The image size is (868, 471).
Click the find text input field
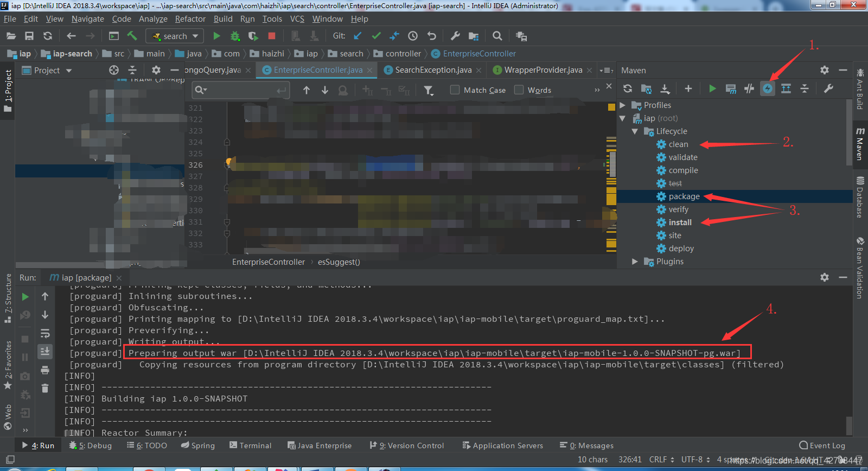tap(241, 90)
